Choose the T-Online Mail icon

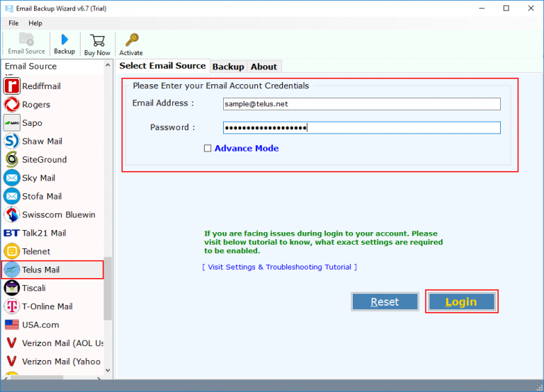(x=12, y=306)
